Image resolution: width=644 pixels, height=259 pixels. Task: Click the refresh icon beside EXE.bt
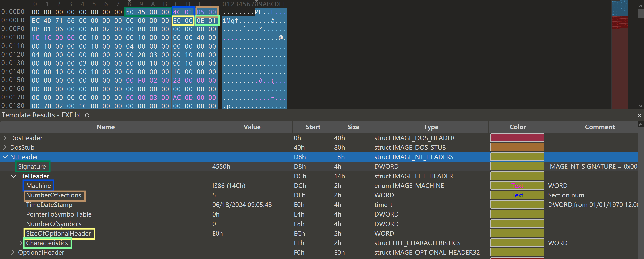click(87, 115)
